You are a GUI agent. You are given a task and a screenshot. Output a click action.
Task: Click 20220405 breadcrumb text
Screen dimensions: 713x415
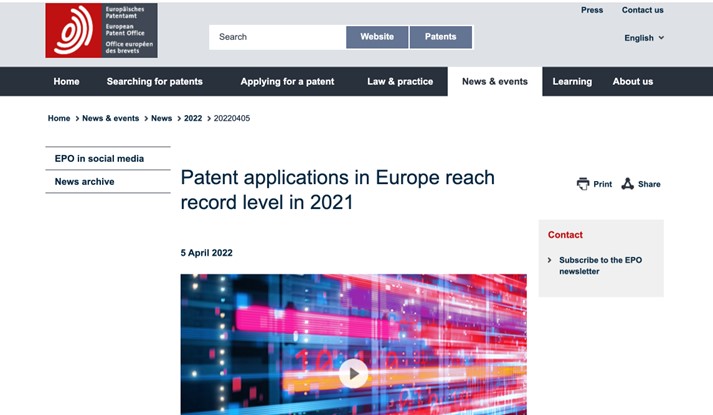tap(232, 118)
